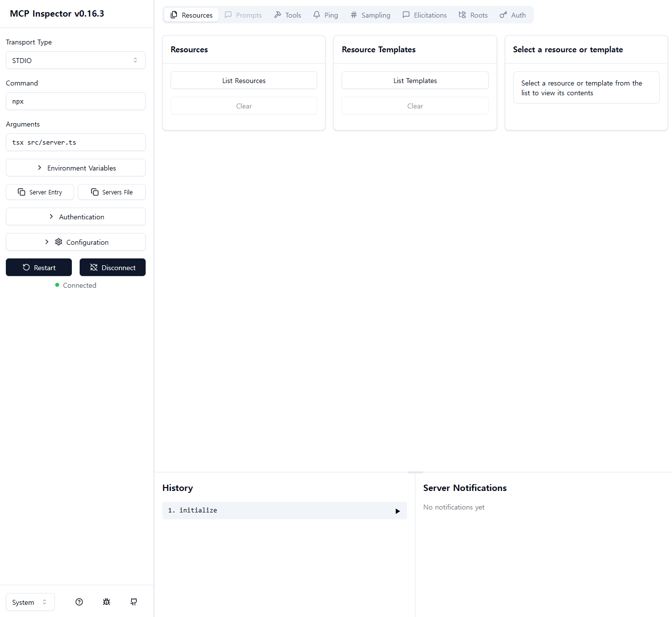This screenshot has height=617, width=672.
Task: Switch to the Auth tab
Action: coord(513,15)
